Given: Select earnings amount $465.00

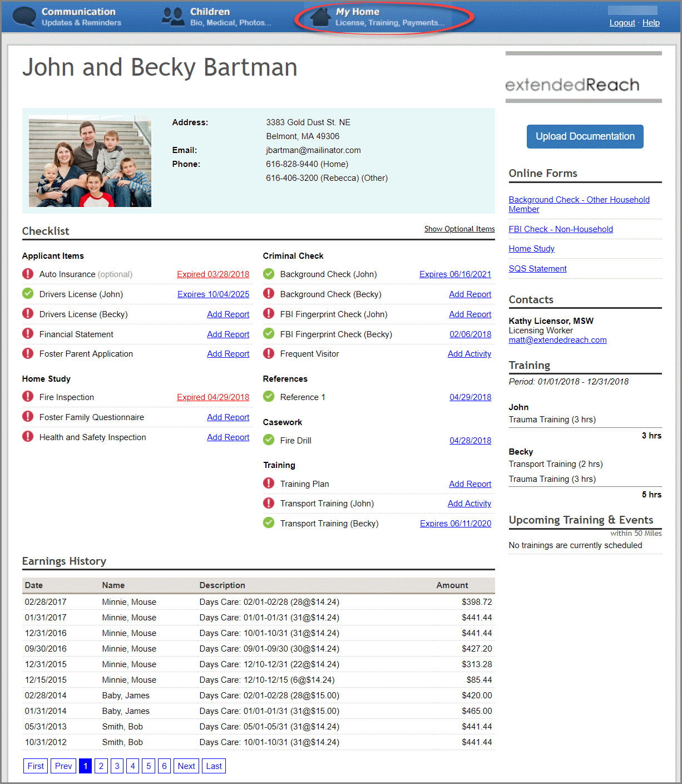Looking at the screenshot, I should point(477,711).
